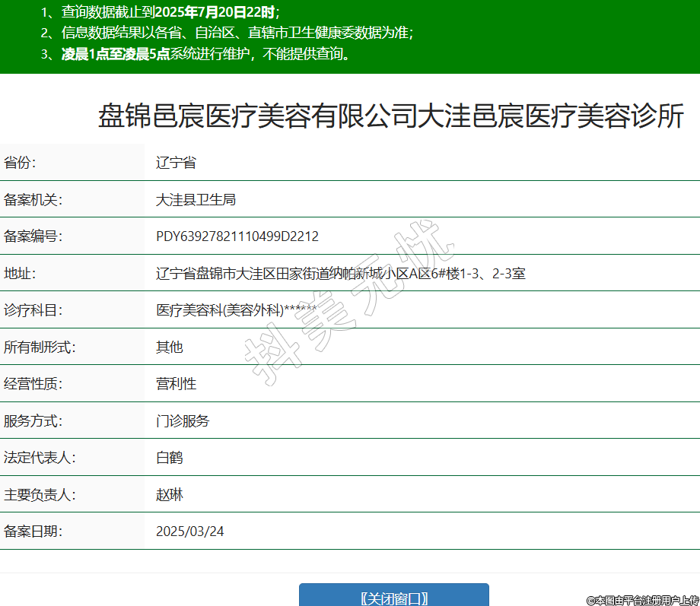
Task: Select the address text starting with 辽宁省盘锦市
Action: point(340,273)
